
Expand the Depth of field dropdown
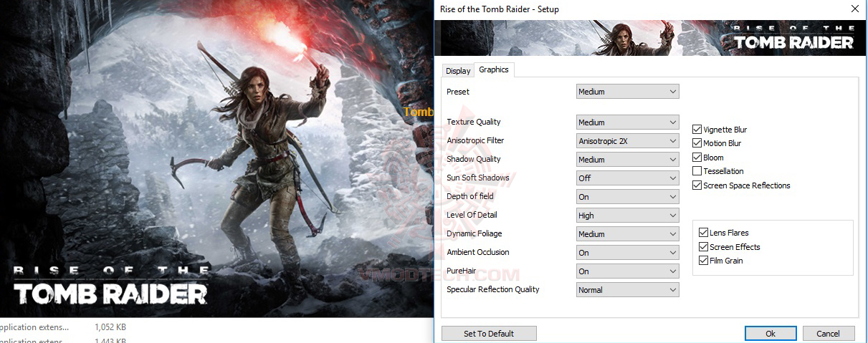coord(627,197)
